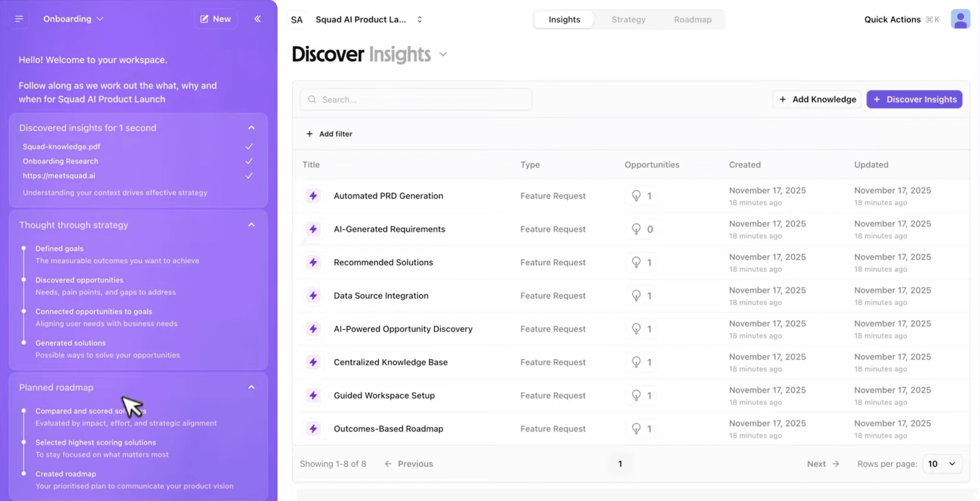This screenshot has width=980, height=501.
Task: Click lightning icon for Centralized Knowledge Base
Action: (313, 362)
